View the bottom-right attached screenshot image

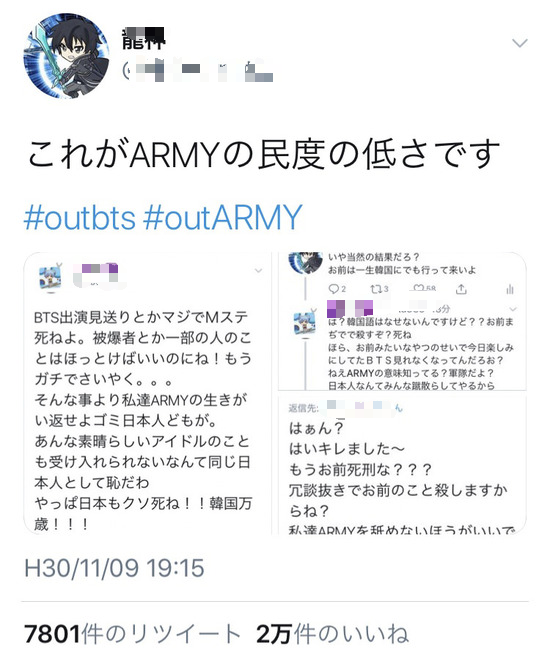[402, 465]
